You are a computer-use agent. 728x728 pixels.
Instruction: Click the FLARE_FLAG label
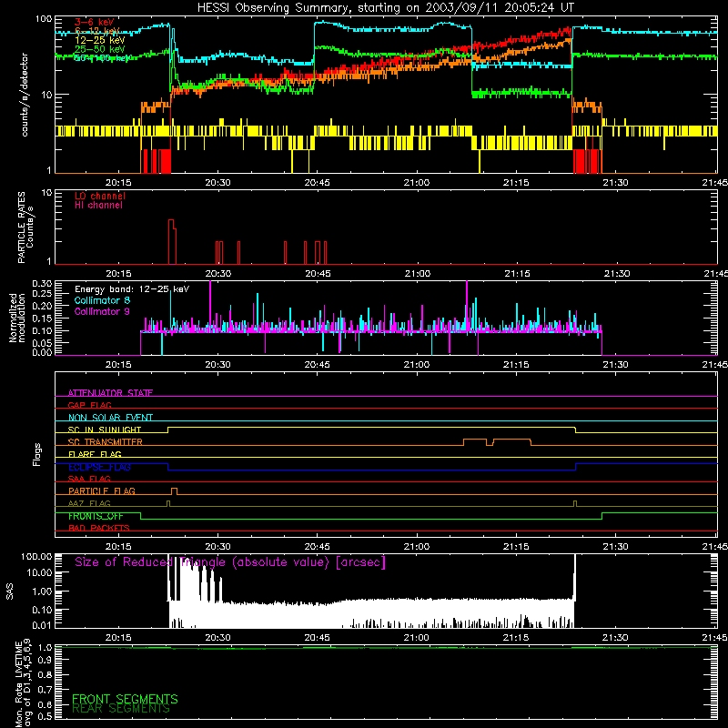[x=95, y=454]
